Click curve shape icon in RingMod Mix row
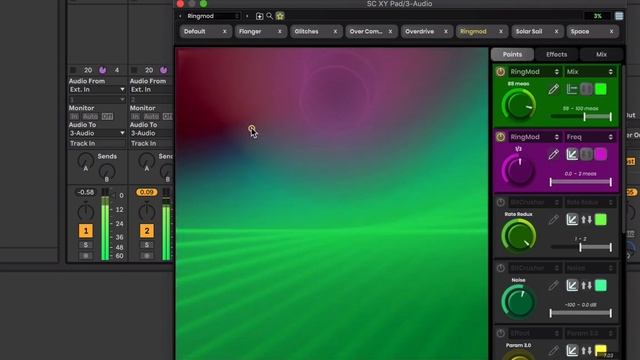The width and height of the screenshot is (640, 360). click(x=572, y=89)
